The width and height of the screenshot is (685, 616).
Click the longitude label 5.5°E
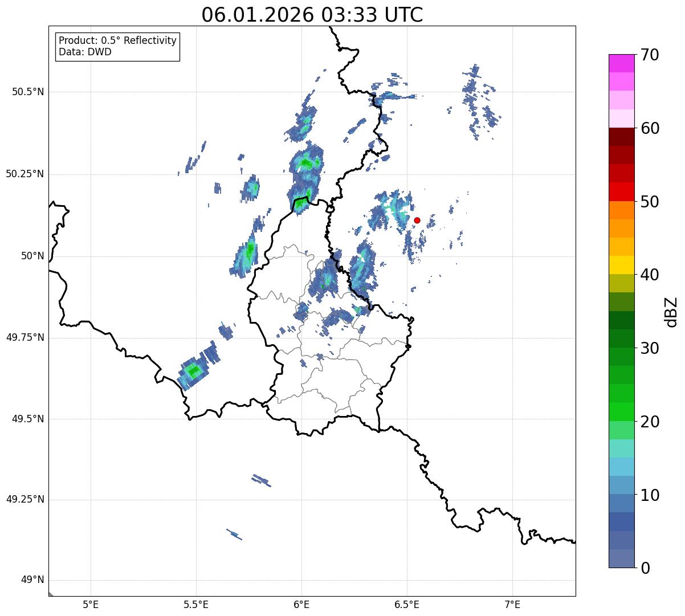coord(196,604)
